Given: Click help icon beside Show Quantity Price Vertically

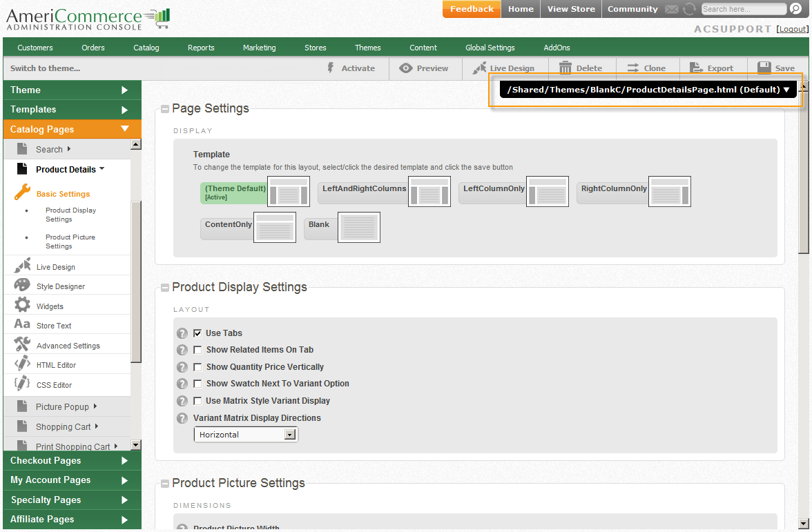Looking at the screenshot, I should (x=182, y=367).
